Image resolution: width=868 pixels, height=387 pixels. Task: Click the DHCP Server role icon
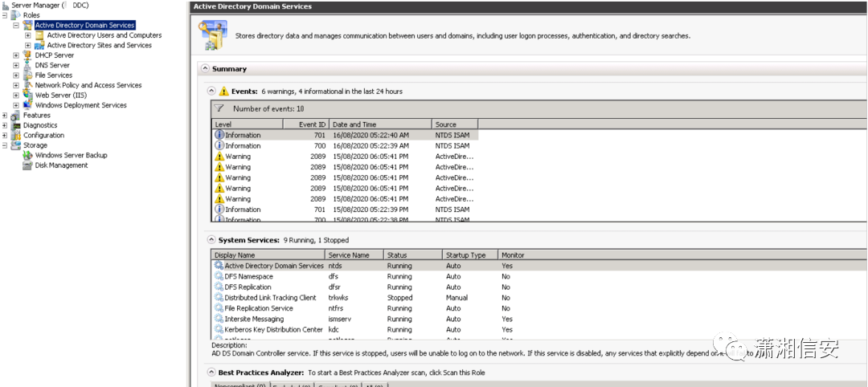point(27,55)
